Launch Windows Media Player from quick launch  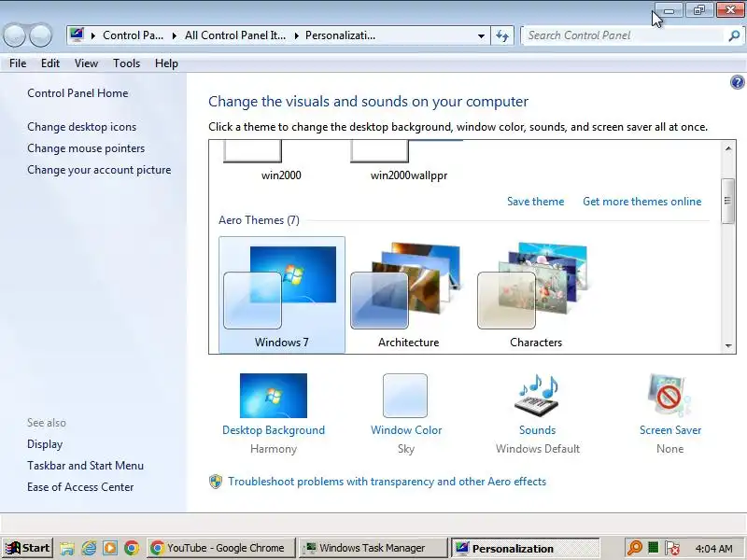click(x=110, y=548)
